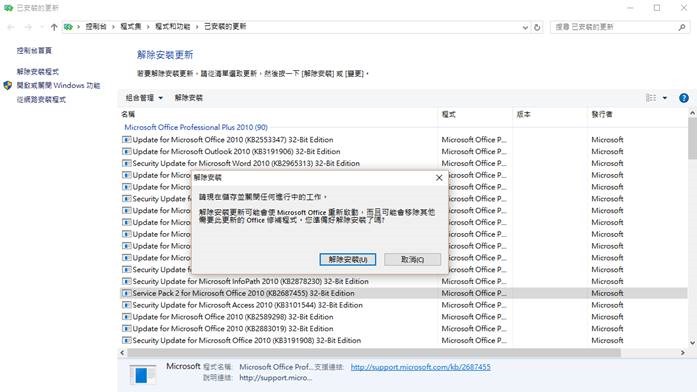Open the help question mark icon
697x392 pixels.
click(x=684, y=98)
